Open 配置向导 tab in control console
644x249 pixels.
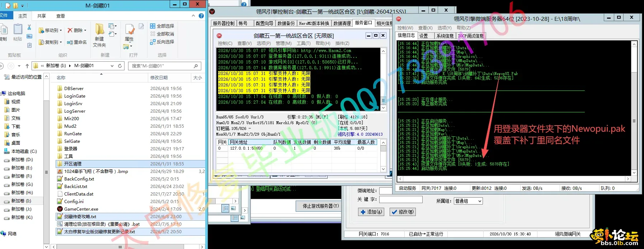[x=264, y=23]
